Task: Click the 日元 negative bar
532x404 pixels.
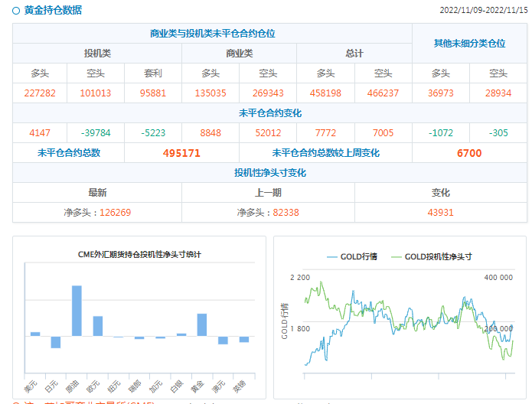Action: 56,342
